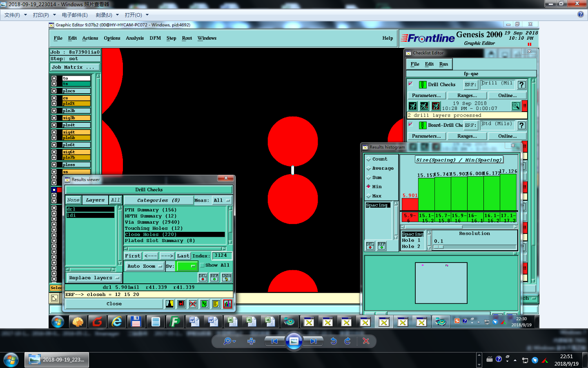Click the green 12 numbering icon in Results viewer

(205, 304)
